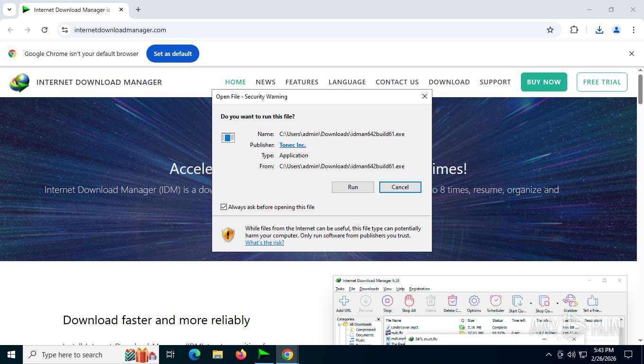Image resolution: width=644 pixels, height=364 pixels.
Task: Click Set as default browser button
Action: 173,54
